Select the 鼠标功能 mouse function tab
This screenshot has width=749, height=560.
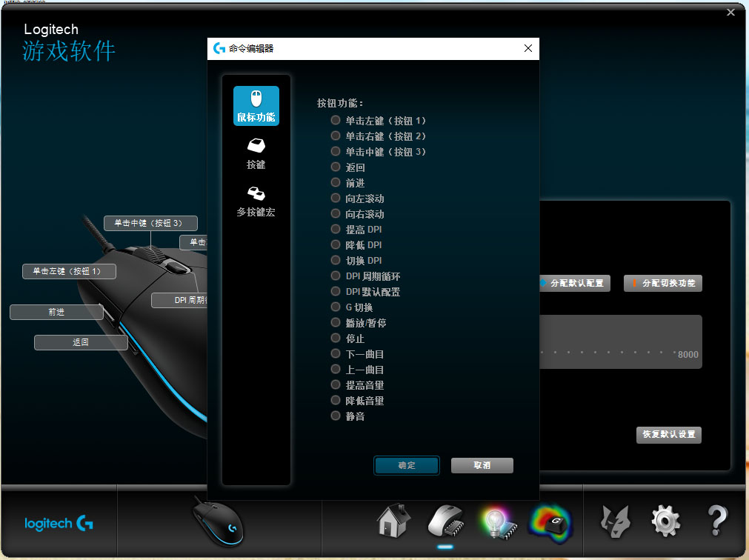[x=256, y=106]
